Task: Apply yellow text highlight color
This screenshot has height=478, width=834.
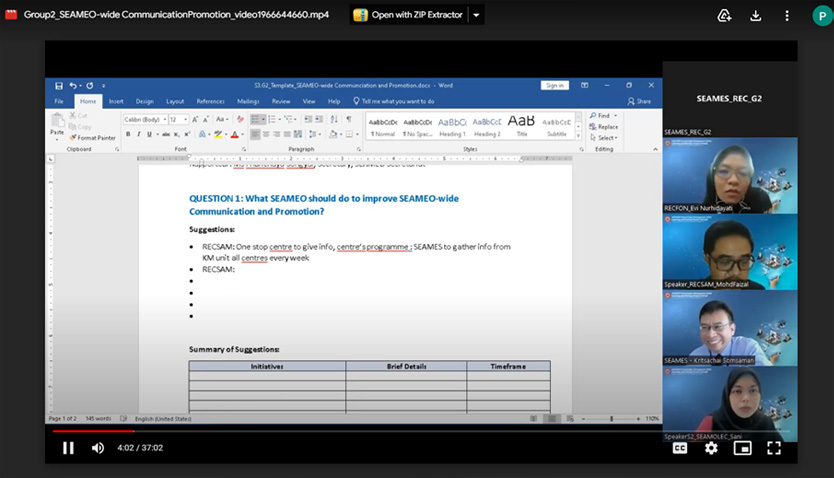Action: click(x=218, y=135)
